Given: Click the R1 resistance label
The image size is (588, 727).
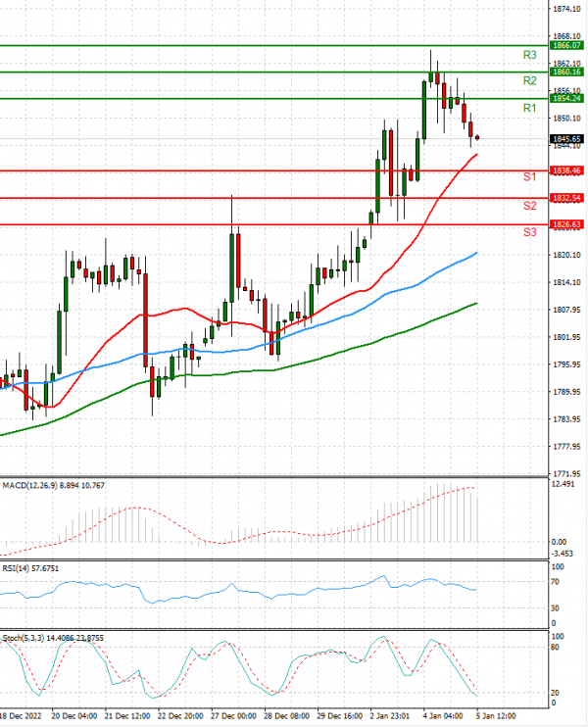Looking at the screenshot, I should coord(529,108).
